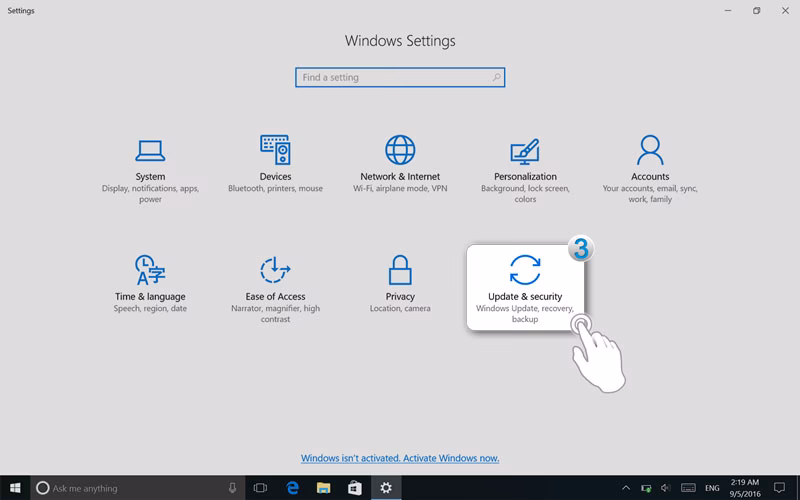This screenshot has height=500, width=800.
Task: Open Task View on the taskbar
Action: click(260, 488)
